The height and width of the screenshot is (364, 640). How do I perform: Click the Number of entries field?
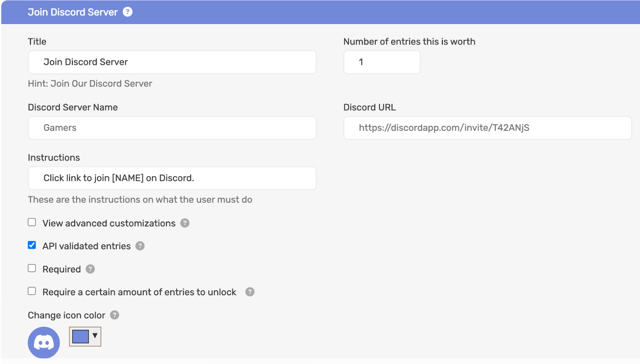(x=382, y=62)
